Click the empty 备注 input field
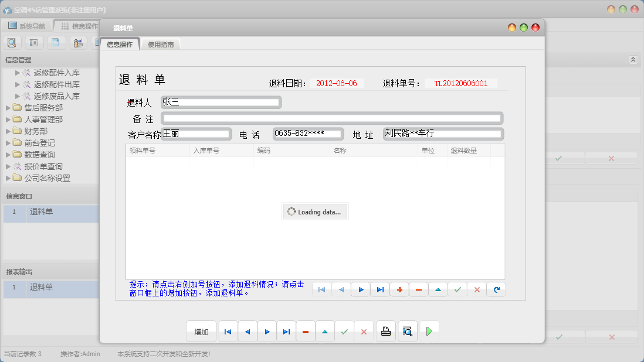This screenshot has width=644, height=362. pos(332,118)
